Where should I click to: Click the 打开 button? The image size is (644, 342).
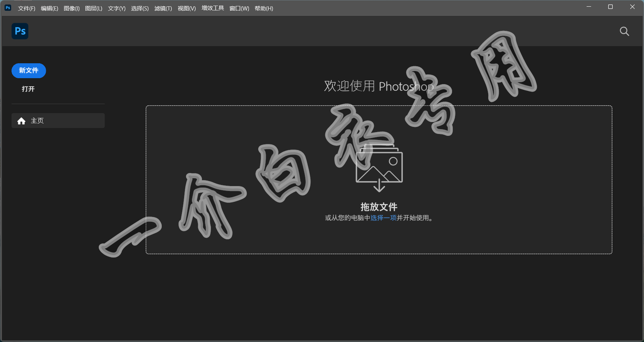pyautogui.click(x=28, y=89)
